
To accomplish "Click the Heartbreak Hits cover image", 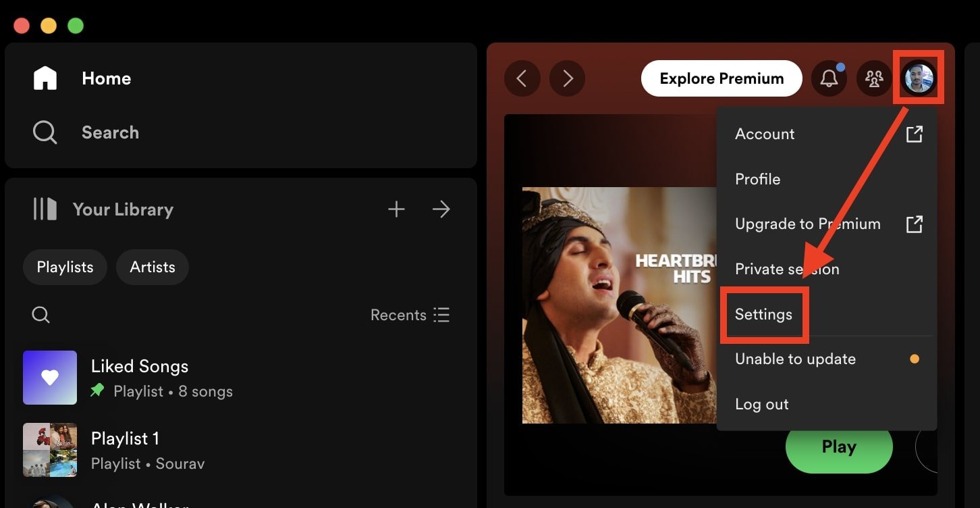I will tap(620, 305).
